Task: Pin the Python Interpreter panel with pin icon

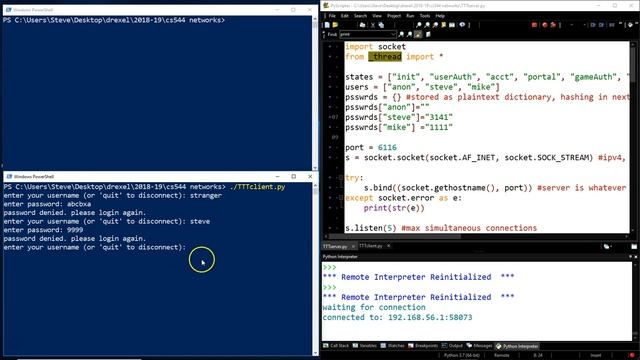Action: tap(630, 257)
